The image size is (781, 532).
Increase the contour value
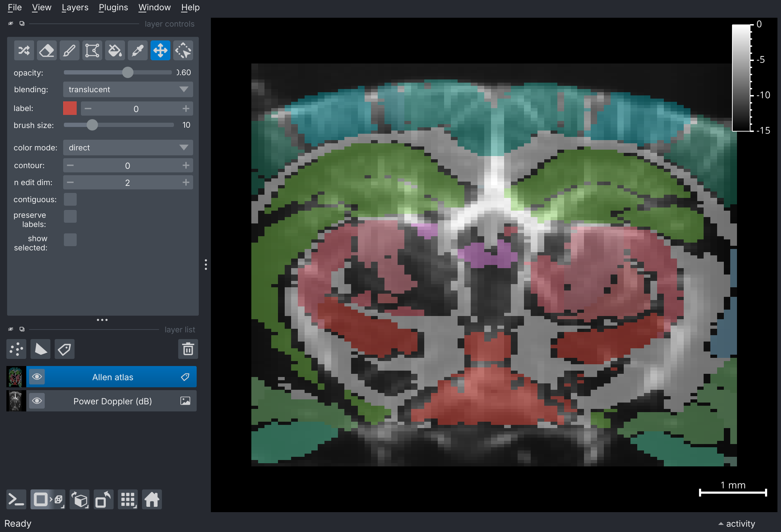pyautogui.click(x=186, y=165)
